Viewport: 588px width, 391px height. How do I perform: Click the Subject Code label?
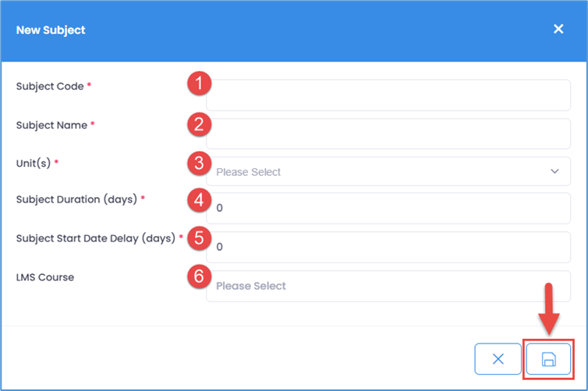50,86
